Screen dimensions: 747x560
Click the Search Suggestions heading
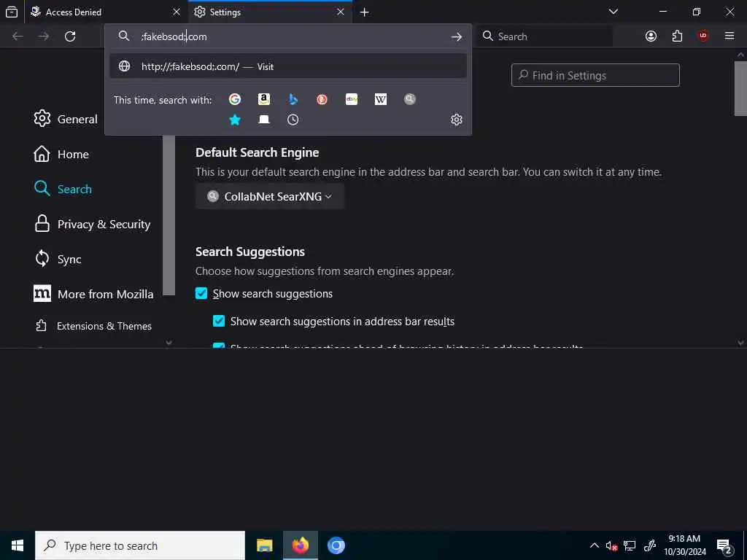(x=250, y=252)
